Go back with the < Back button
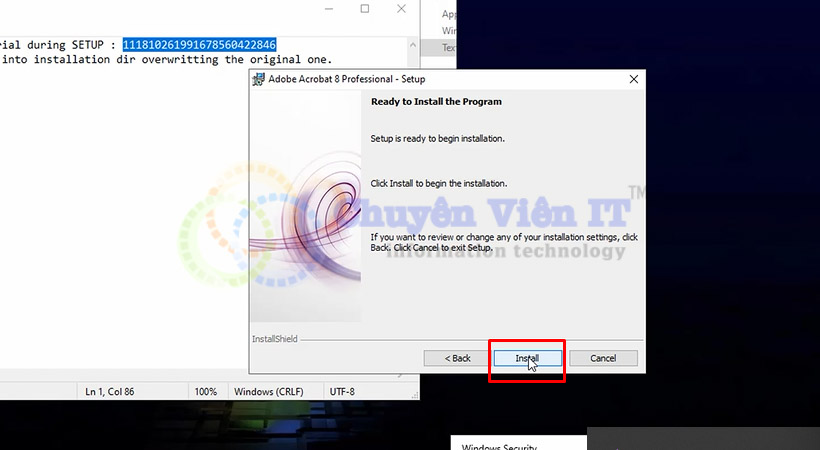 (458, 358)
